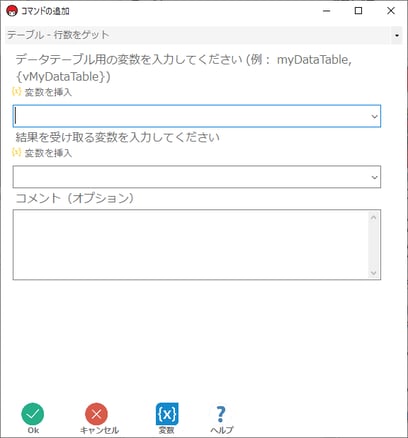The width and height of the screenshot is (408, 438).
Task: Click the app logo in title bar
Action: tap(12, 11)
